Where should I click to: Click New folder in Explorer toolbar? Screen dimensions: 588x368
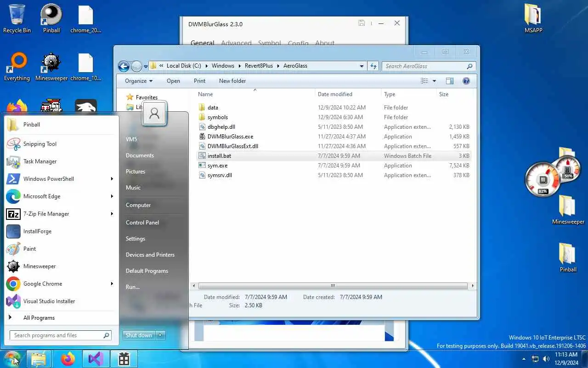232,81
